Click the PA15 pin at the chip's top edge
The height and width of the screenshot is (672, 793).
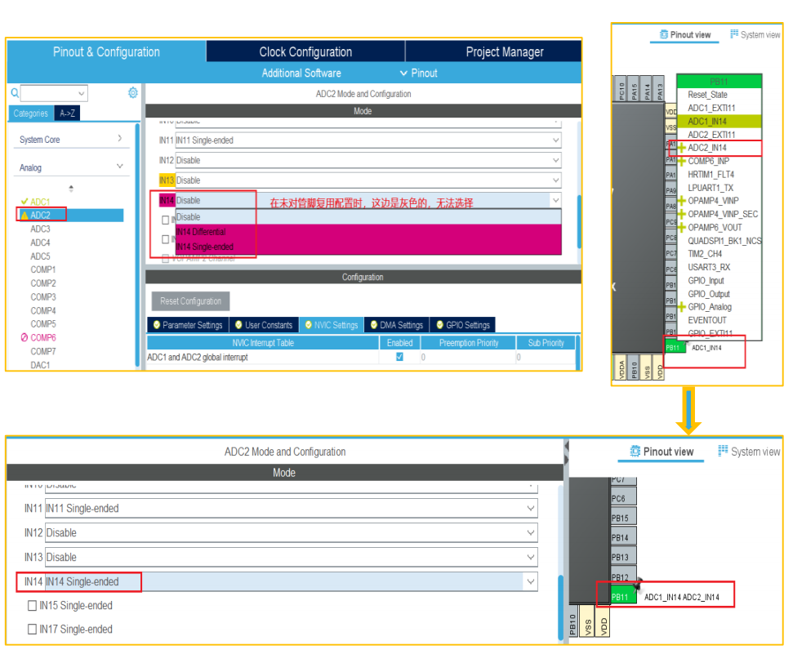pyautogui.click(x=635, y=89)
